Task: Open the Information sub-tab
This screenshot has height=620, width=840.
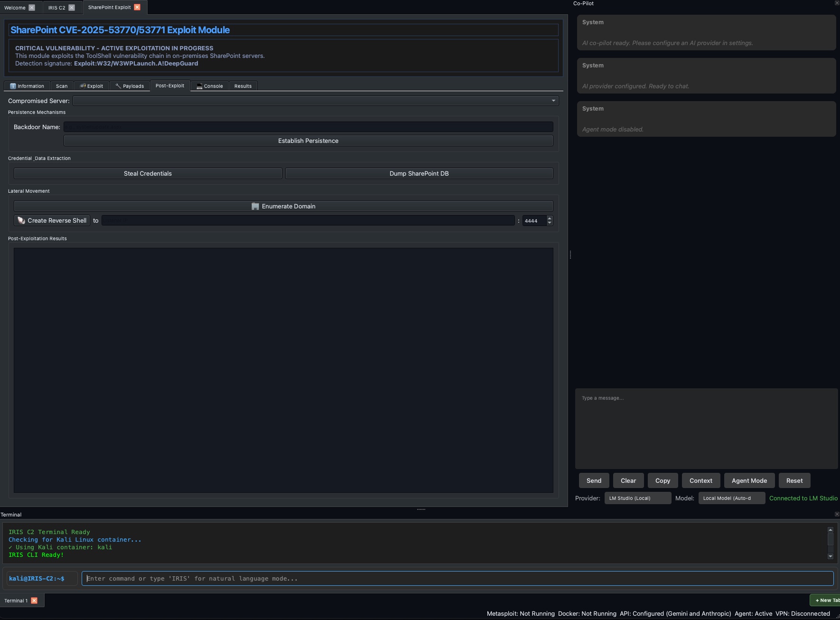Action: [x=27, y=86]
